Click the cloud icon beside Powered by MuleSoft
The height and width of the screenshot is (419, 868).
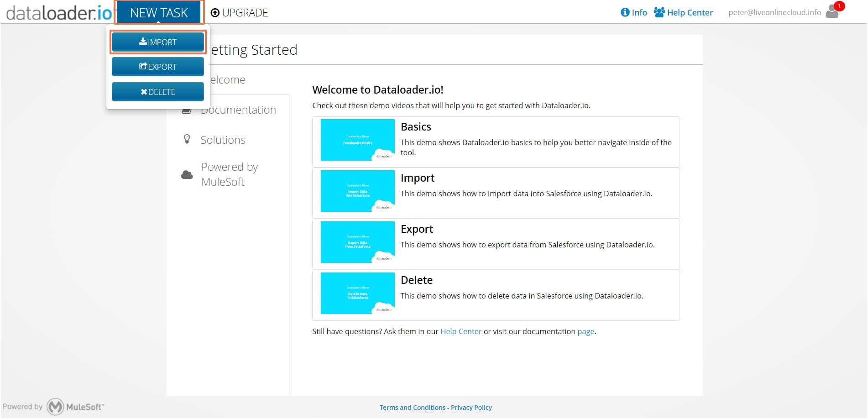[187, 174]
